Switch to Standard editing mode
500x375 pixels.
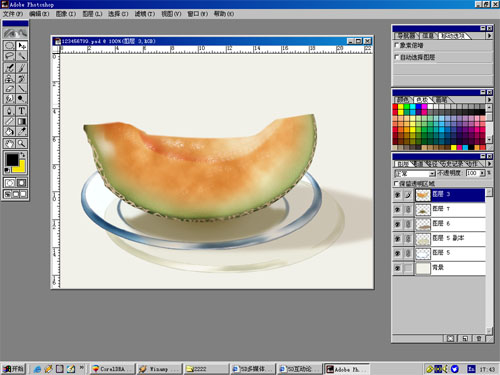coord(9,183)
